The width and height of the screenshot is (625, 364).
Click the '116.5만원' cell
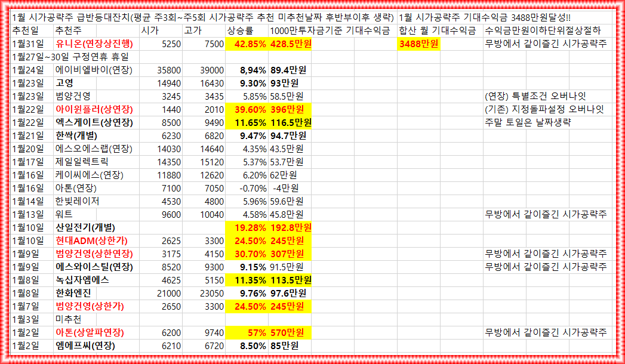click(x=290, y=123)
